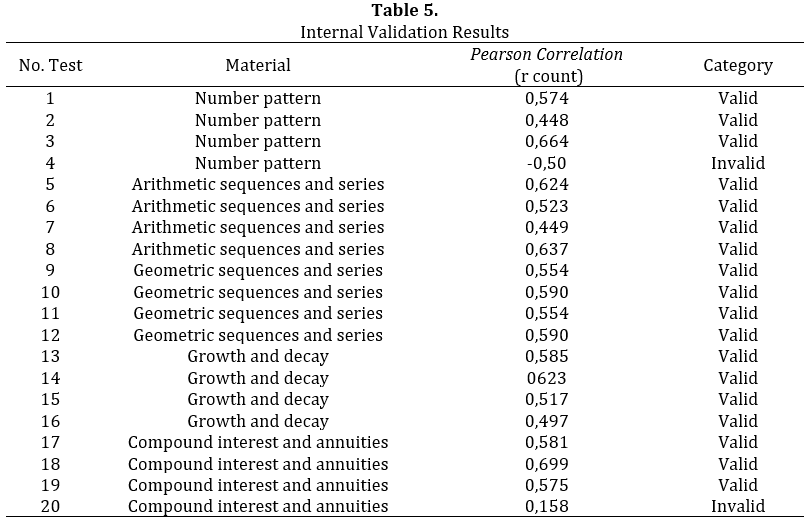This screenshot has width=810, height=525.
Task: Select the 'Category' column header
Action: (738, 65)
